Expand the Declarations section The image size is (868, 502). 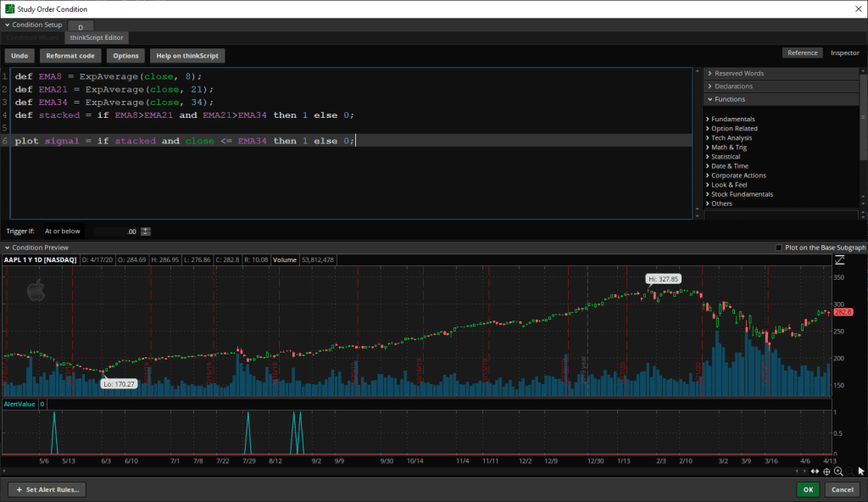733,86
